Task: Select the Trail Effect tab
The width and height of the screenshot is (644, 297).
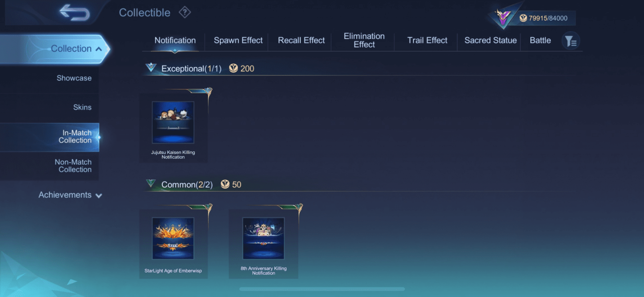Action: [x=427, y=41]
